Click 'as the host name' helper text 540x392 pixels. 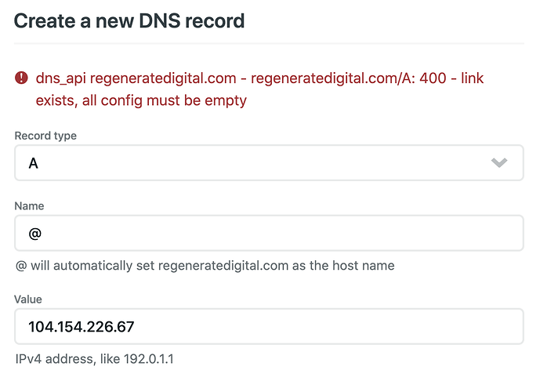[343, 266]
